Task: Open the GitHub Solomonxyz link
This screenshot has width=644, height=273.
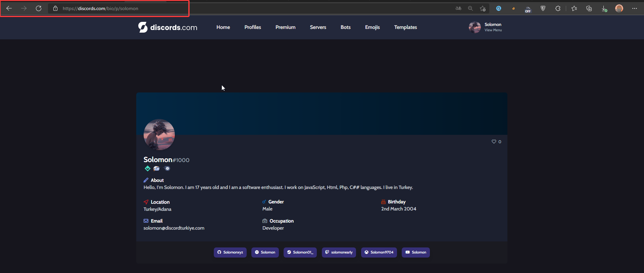Action: tap(230, 252)
